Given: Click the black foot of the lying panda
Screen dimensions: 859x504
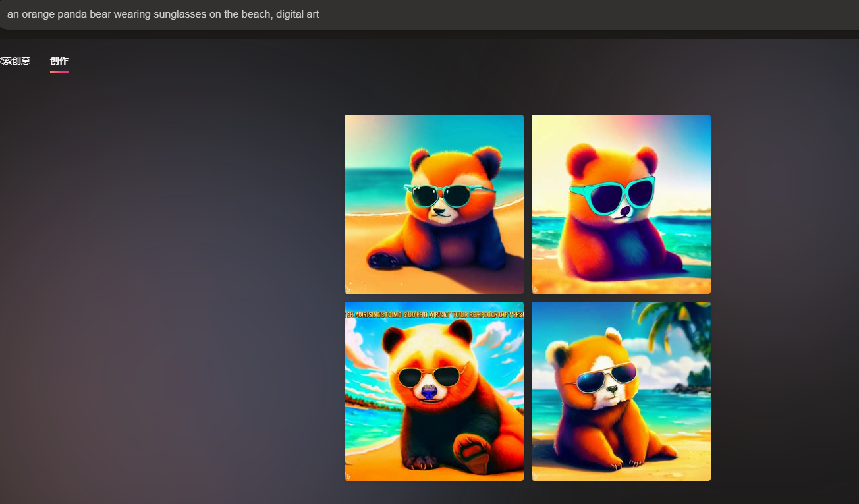Looking at the screenshot, I should [382, 259].
